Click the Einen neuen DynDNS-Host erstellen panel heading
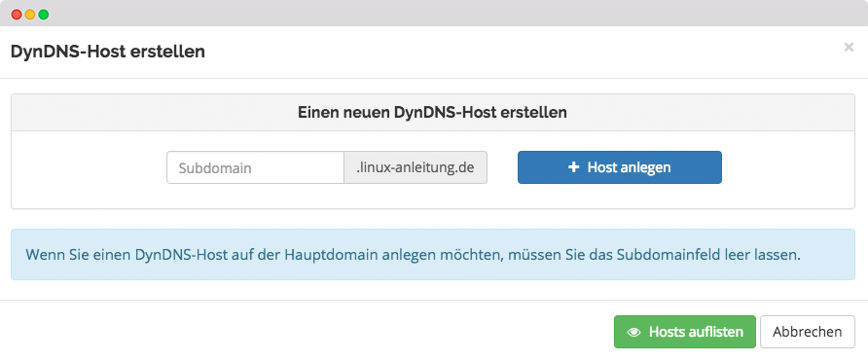Viewport: 868px width, 361px height. (432, 113)
